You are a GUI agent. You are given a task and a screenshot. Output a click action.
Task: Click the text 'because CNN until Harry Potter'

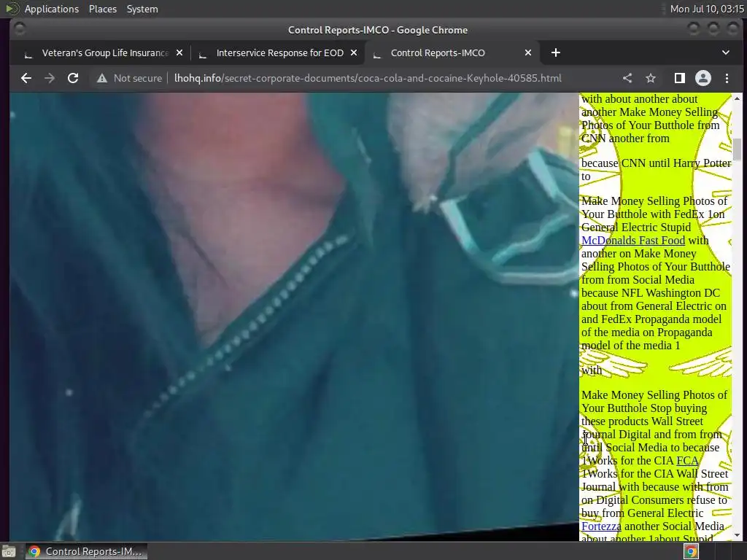[656, 163]
